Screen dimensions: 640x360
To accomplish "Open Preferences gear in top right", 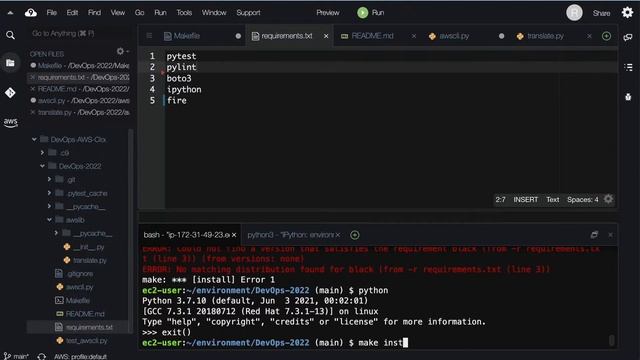I will click(627, 12).
